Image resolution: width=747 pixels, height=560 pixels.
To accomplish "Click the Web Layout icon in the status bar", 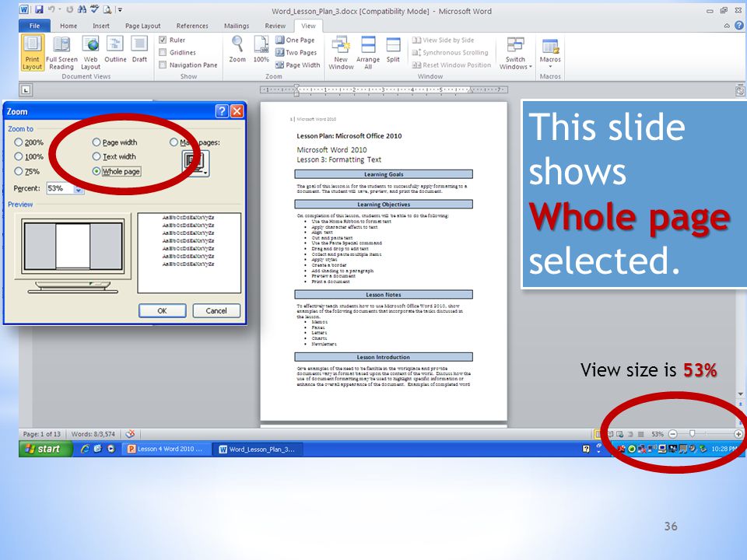I will [x=620, y=434].
